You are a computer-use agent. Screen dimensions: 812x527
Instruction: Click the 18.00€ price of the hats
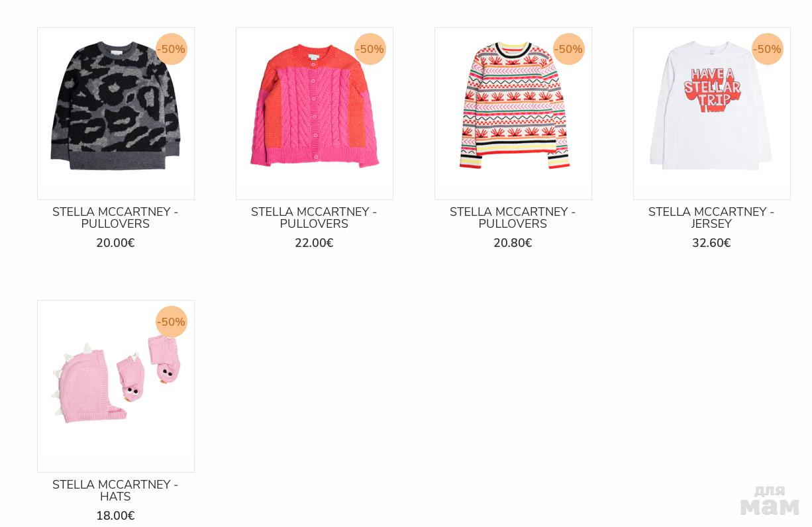click(115, 516)
